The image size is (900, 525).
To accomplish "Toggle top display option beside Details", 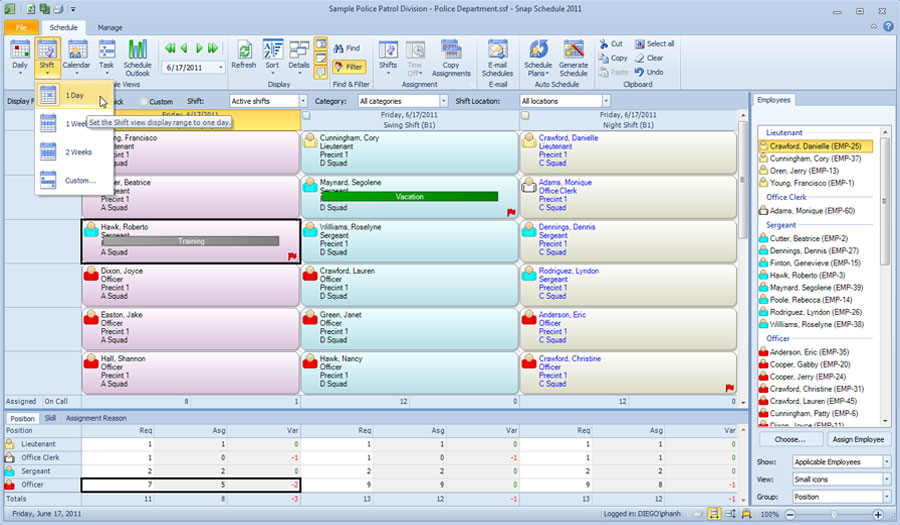I will (x=321, y=44).
